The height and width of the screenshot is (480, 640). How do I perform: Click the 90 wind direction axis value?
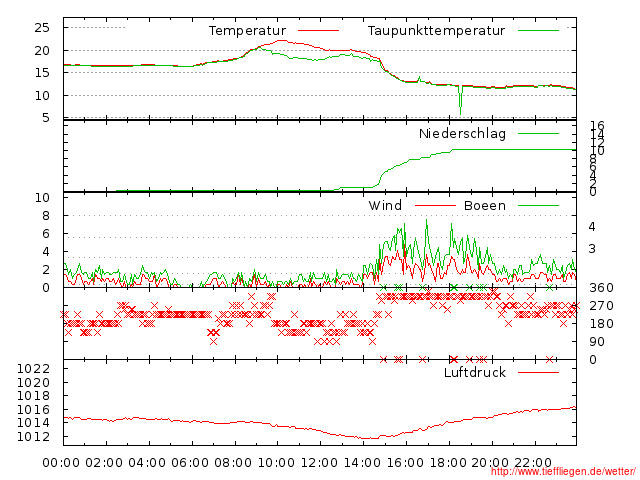[597, 342]
